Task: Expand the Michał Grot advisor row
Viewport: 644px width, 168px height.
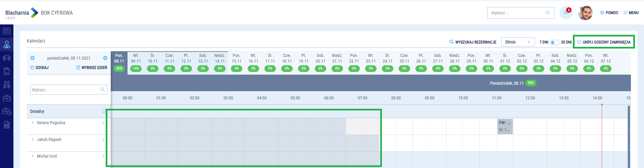Action: tap(33, 156)
